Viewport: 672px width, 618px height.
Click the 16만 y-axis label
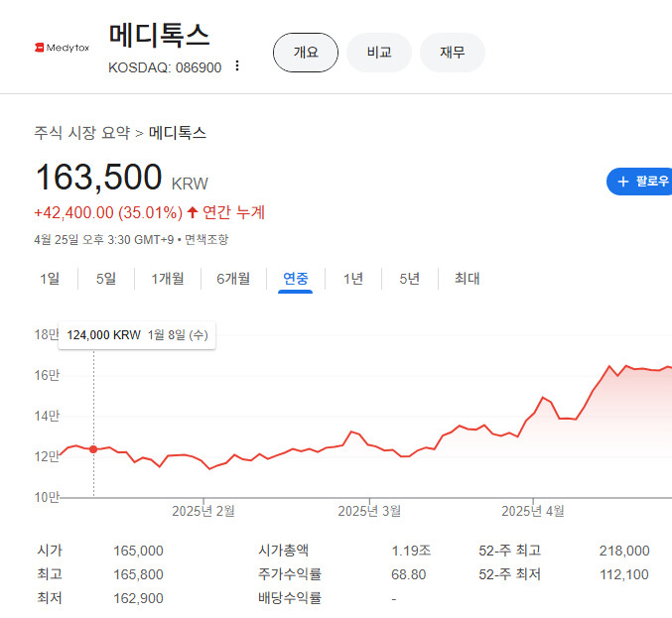[47, 376]
